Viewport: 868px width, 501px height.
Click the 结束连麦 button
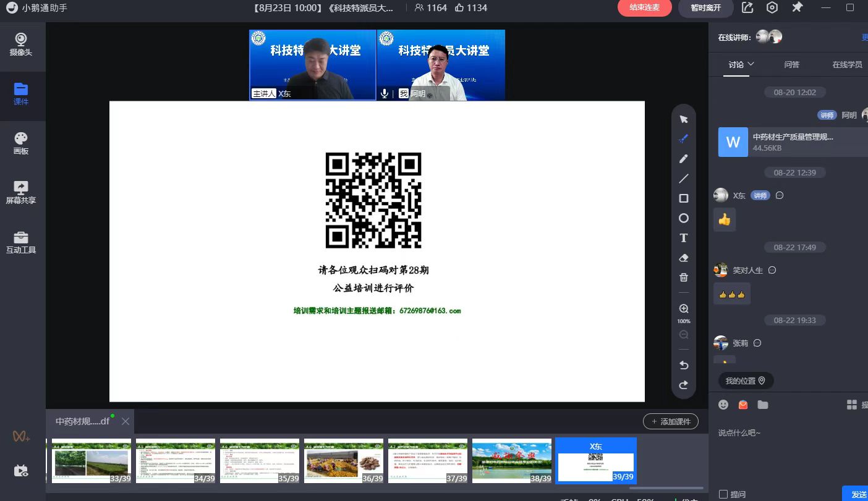(644, 7)
